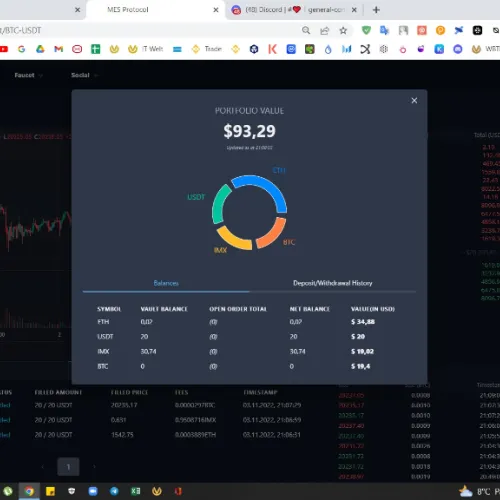Open Zoom from the taskbar
Image resolution: width=500 pixels, height=500 pixels.
pyautogui.click(x=93, y=491)
